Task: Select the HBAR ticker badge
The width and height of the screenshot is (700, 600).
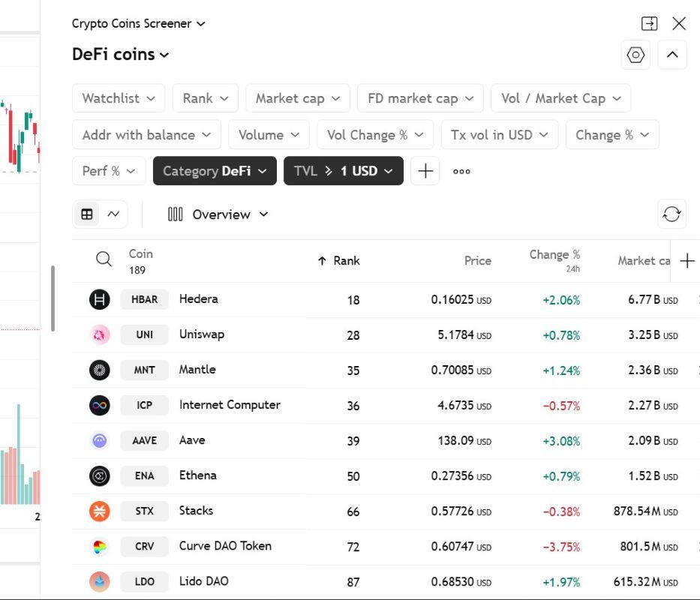Action: tap(144, 299)
